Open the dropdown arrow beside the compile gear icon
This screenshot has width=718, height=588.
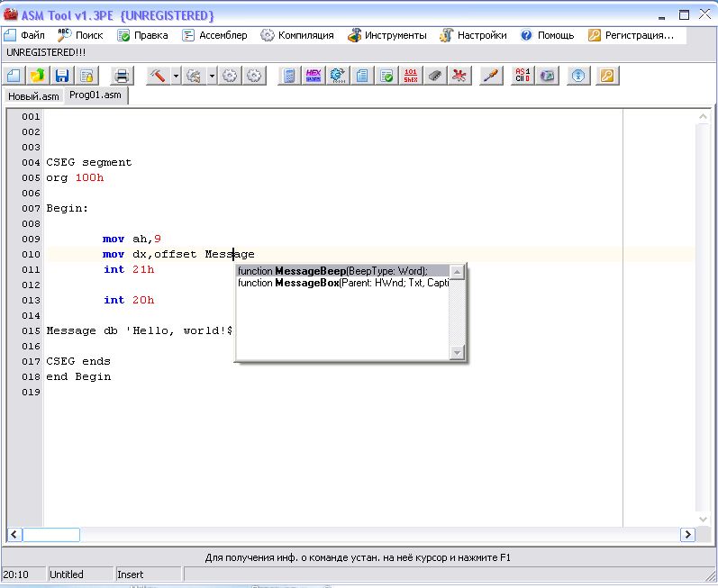click(212, 76)
